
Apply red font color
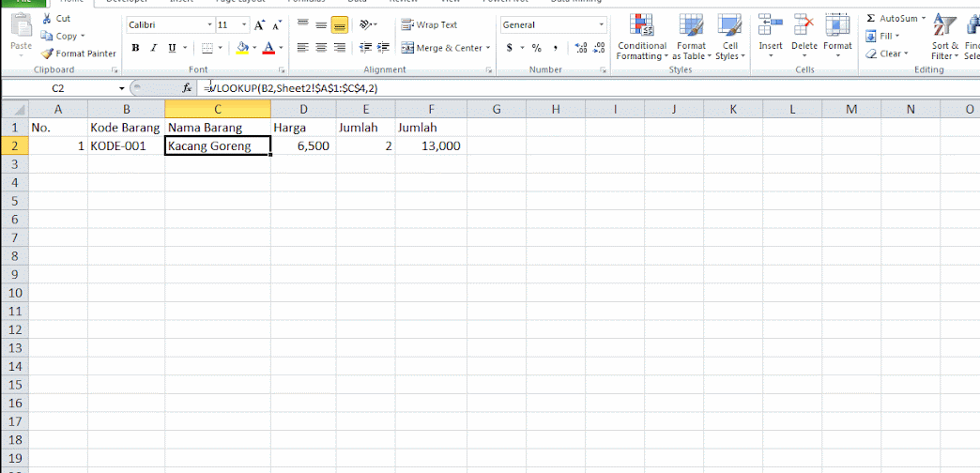tap(268, 48)
